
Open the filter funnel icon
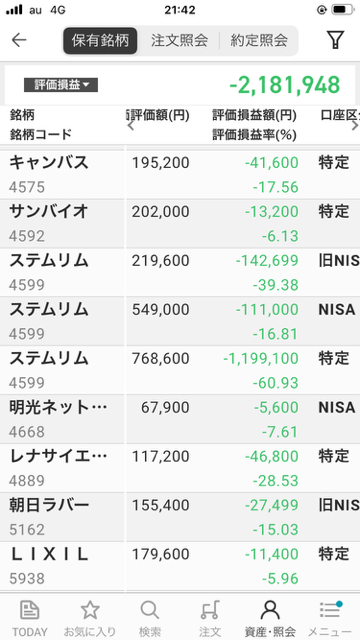pos(336,40)
